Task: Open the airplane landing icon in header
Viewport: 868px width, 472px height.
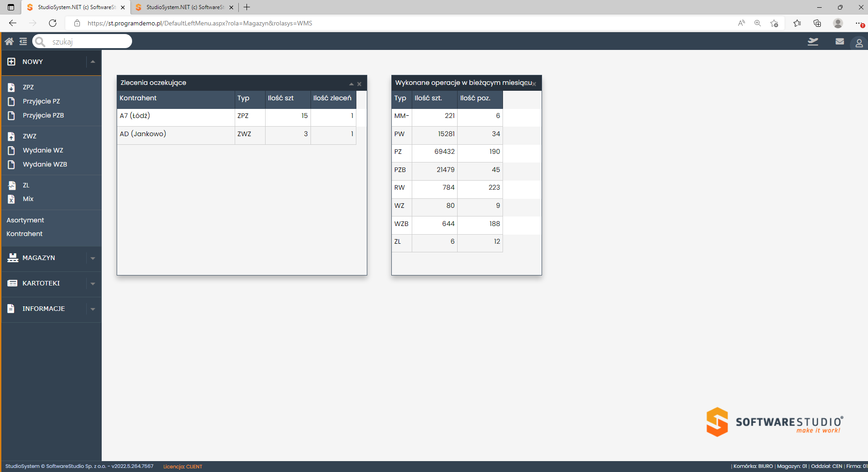Action: click(813, 42)
